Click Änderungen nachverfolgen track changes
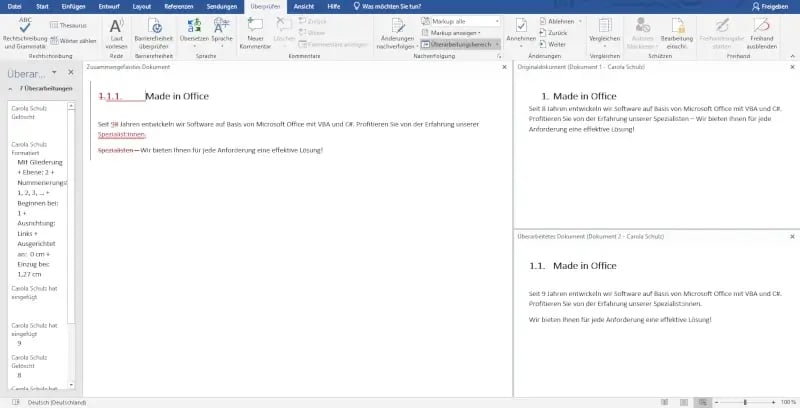This screenshot has width=800, height=408. [x=397, y=34]
